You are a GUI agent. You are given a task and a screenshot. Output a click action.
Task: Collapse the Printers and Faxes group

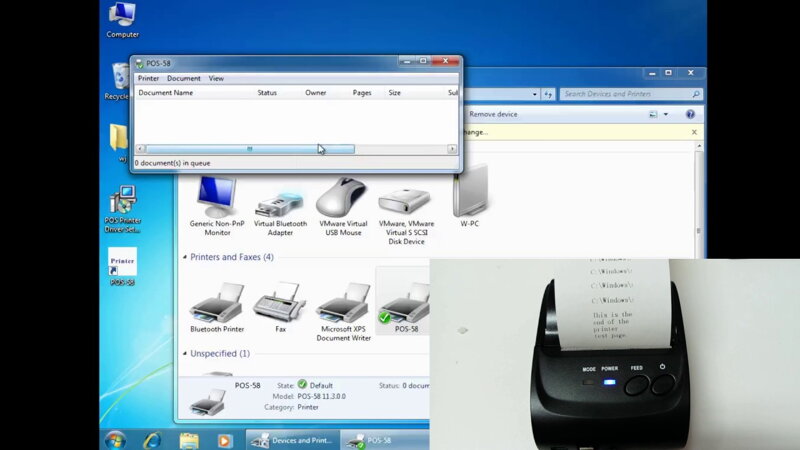click(x=185, y=257)
